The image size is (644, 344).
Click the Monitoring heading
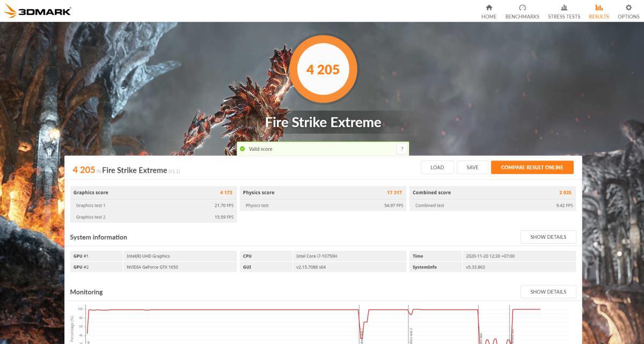tap(86, 292)
